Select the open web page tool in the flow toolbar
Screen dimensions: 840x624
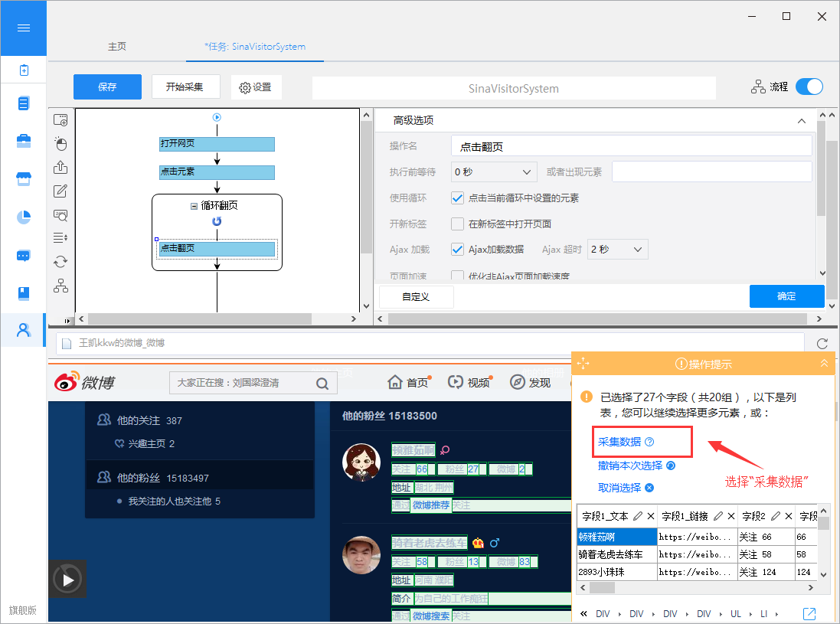coord(60,120)
